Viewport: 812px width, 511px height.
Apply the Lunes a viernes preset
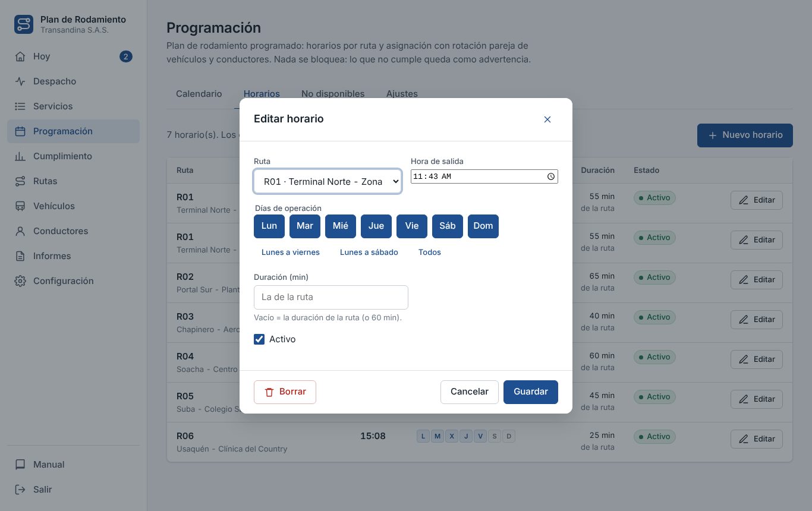tap(291, 253)
